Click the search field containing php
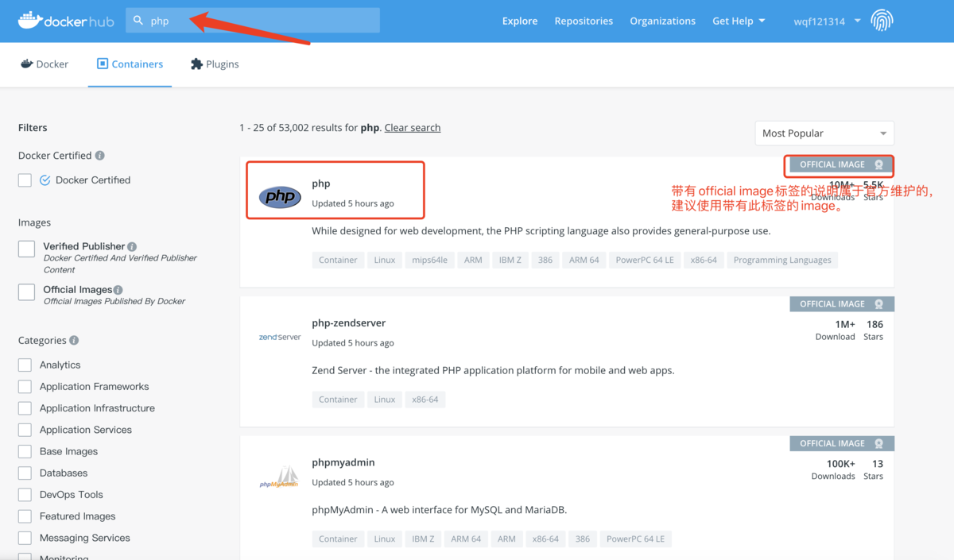954x560 pixels. 253,21
